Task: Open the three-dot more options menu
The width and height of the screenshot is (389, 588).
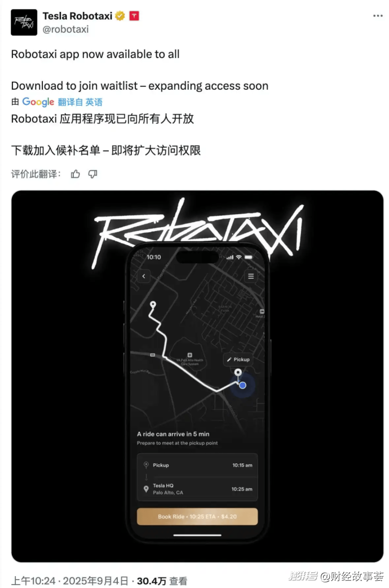Action: pyautogui.click(x=378, y=16)
